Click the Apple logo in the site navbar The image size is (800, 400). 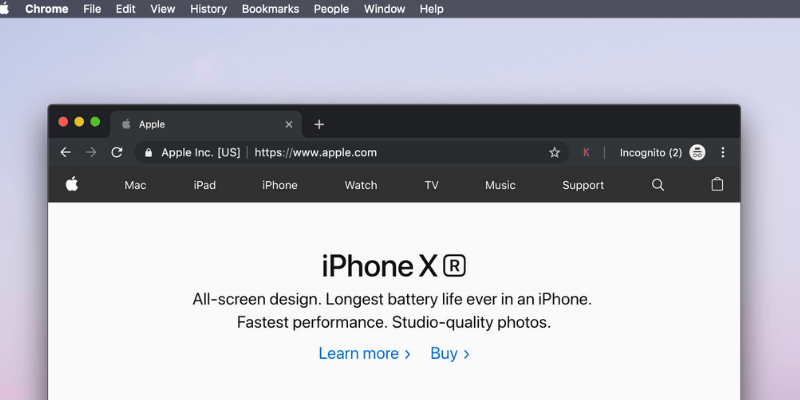72,184
